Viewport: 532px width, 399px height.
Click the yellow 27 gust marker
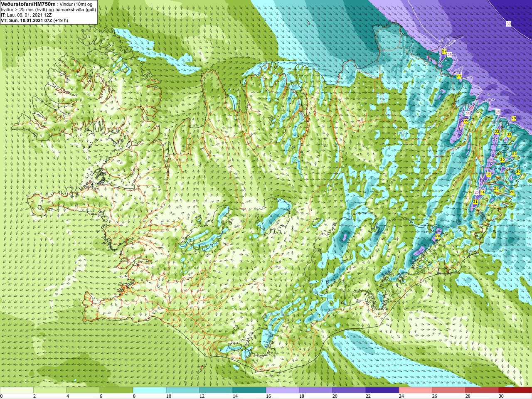point(459,76)
